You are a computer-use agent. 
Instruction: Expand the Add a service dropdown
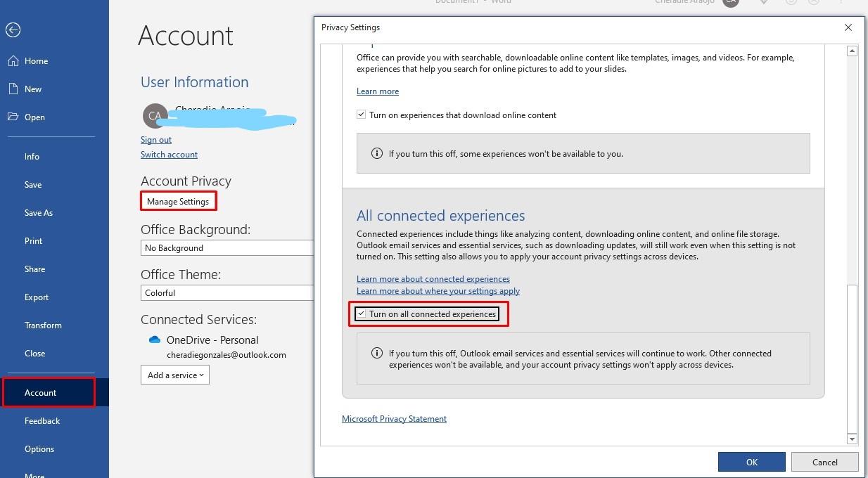(175, 375)
